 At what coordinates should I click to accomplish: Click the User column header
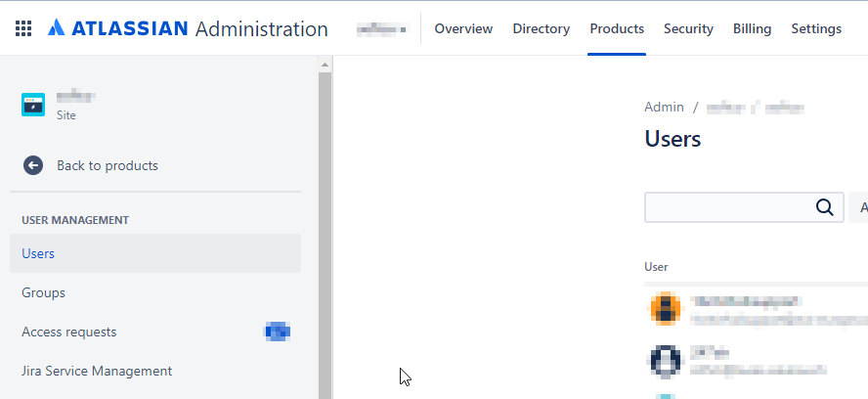[x=656, y=267]
